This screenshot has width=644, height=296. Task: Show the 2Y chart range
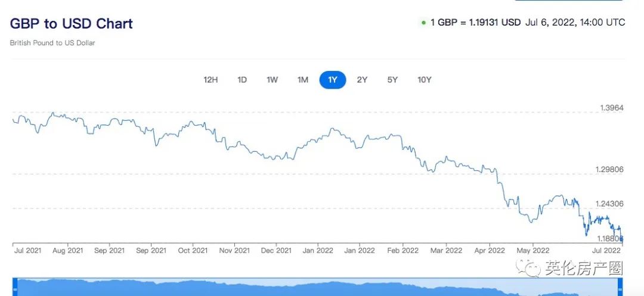pos(362,80)
